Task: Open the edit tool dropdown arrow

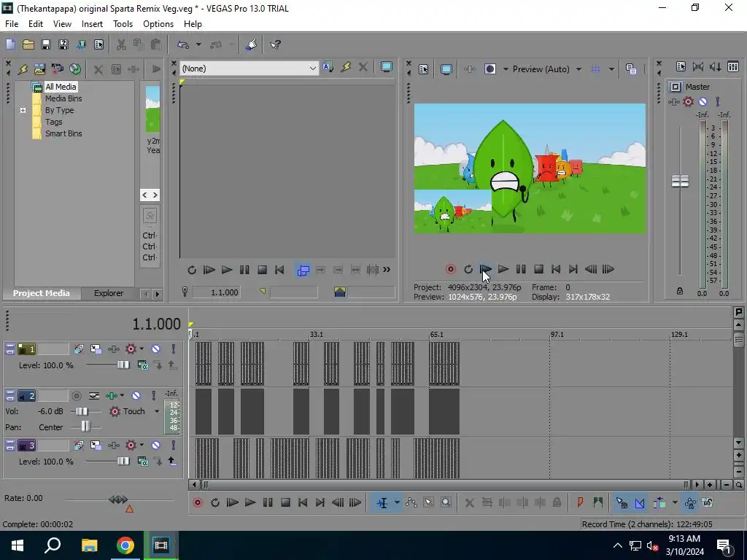Action: (396, 502)
